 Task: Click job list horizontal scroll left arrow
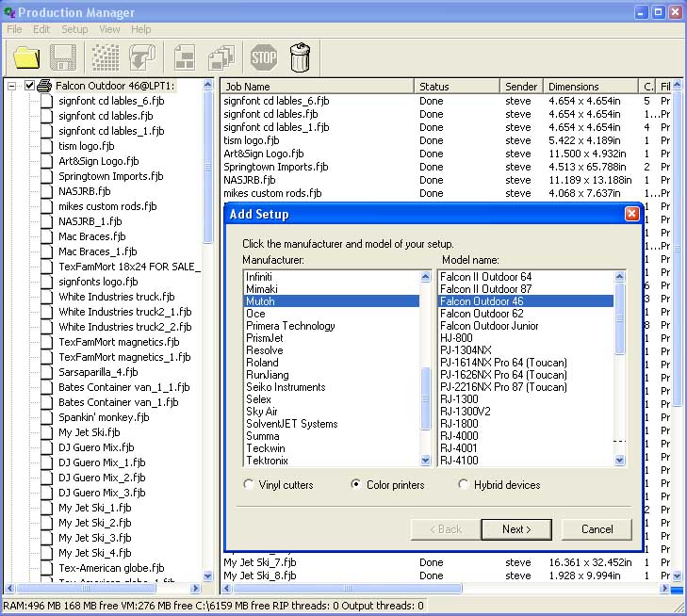pyautogui.click(x=226, y=589)
